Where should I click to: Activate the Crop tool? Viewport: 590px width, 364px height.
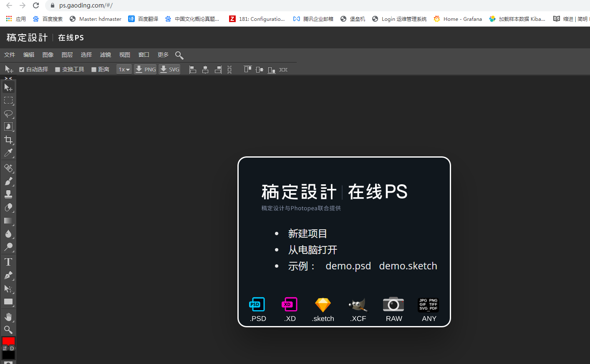8,140
